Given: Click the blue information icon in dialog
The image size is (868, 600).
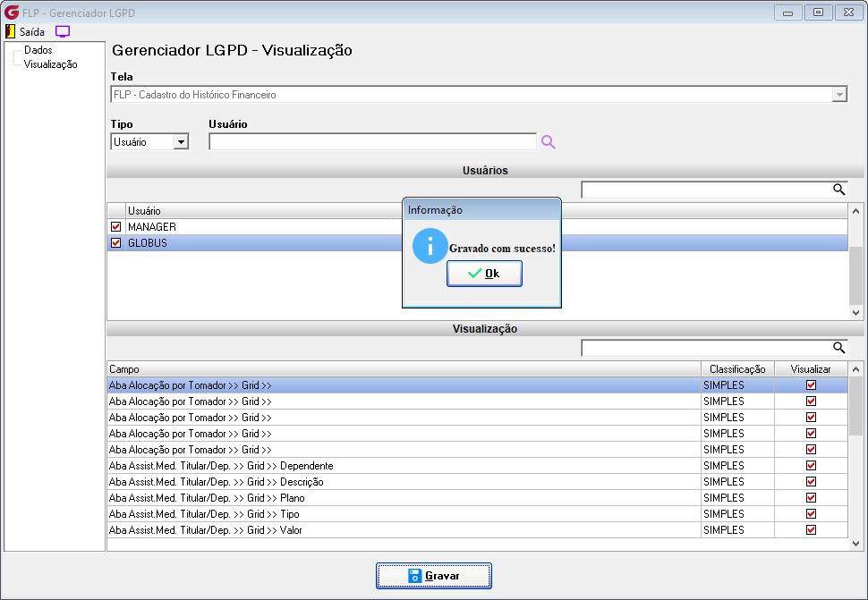Looking at the screenshot, I should 430,246.
